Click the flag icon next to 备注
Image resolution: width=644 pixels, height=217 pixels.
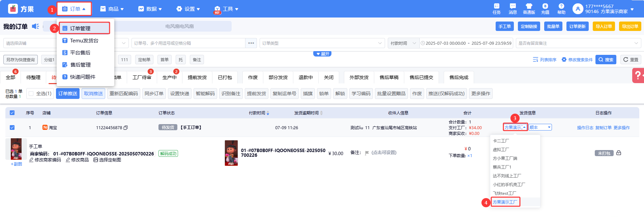[x=367, y=153]
